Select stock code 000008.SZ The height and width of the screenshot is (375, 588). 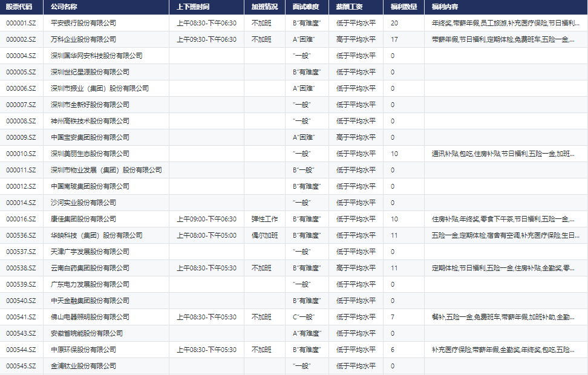coord(21,121)
